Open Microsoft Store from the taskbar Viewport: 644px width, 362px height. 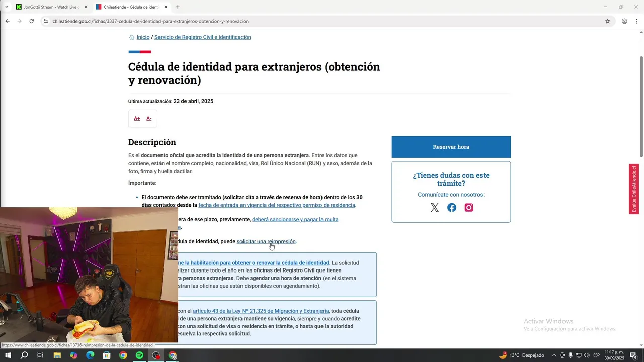106,355
